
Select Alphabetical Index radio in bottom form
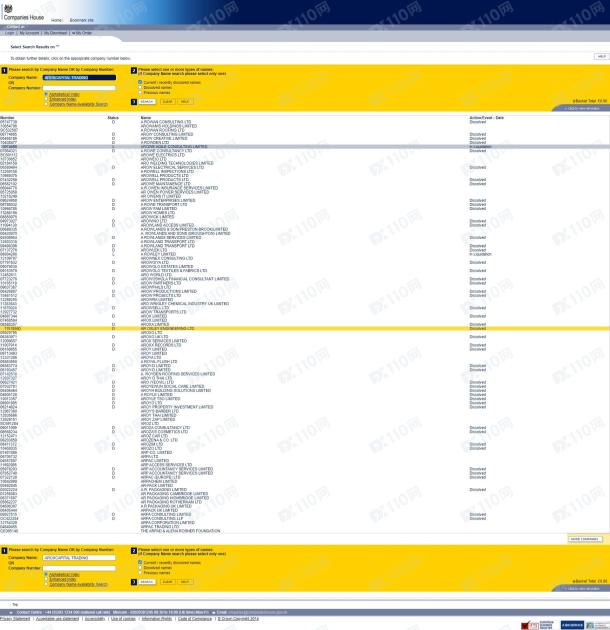point(46,575)
